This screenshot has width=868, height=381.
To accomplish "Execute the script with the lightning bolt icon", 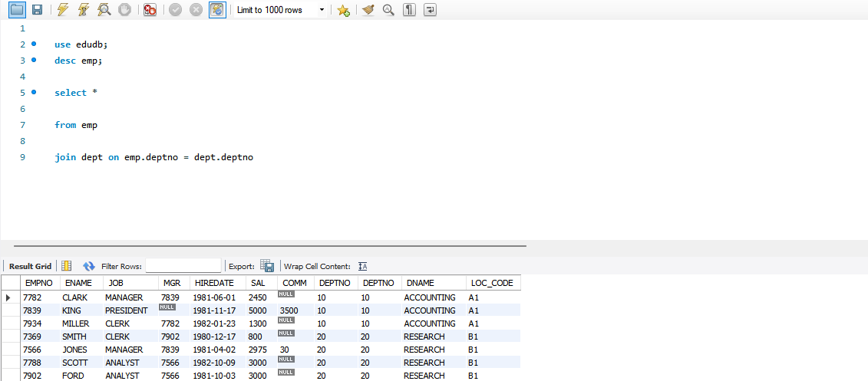I will [63, 9].
